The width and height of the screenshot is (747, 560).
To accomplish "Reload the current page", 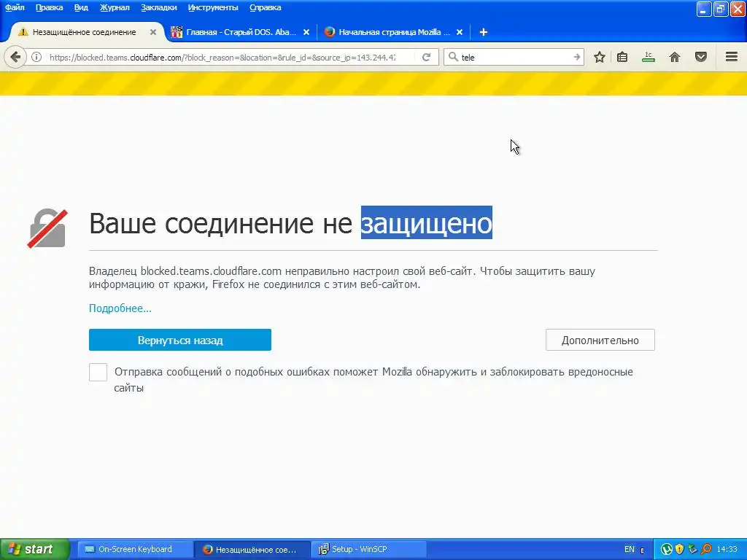I will 426,57.
